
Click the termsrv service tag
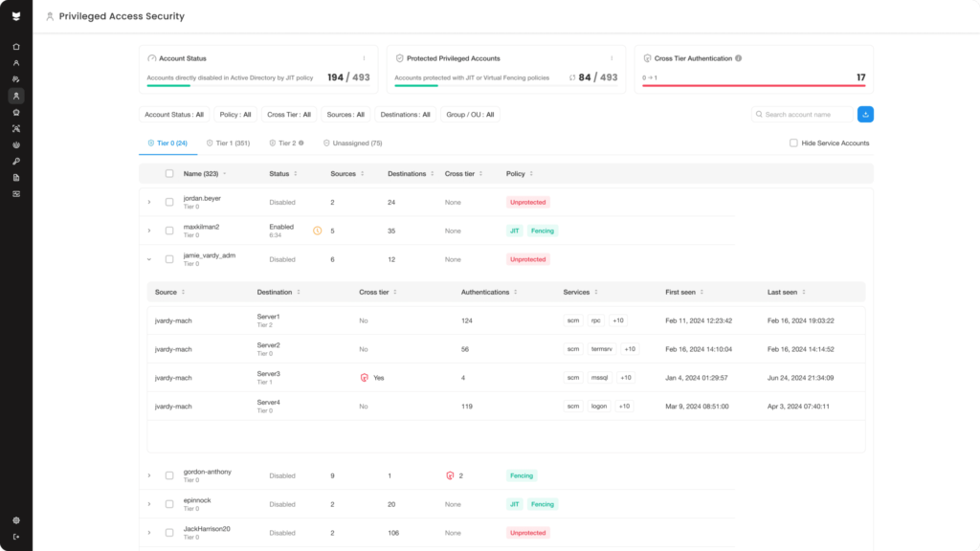click(602, 349)
